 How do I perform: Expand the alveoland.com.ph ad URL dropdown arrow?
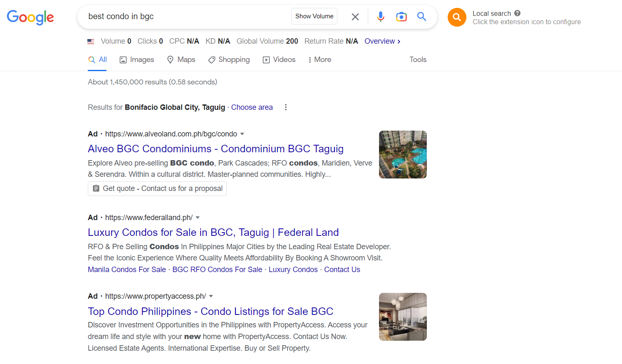242,134
